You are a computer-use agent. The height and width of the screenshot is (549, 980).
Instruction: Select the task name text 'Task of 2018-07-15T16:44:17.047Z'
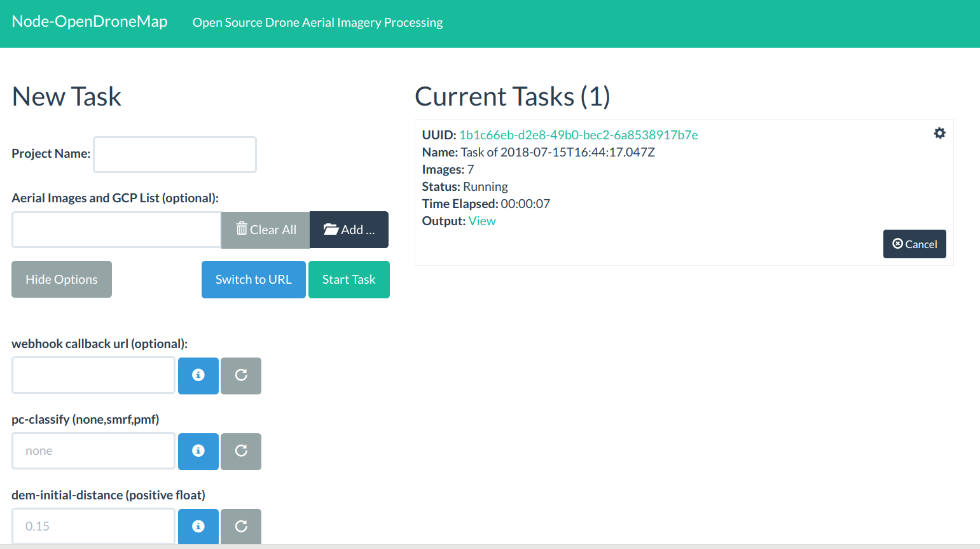pyautogui.click(x=558, y=152)
